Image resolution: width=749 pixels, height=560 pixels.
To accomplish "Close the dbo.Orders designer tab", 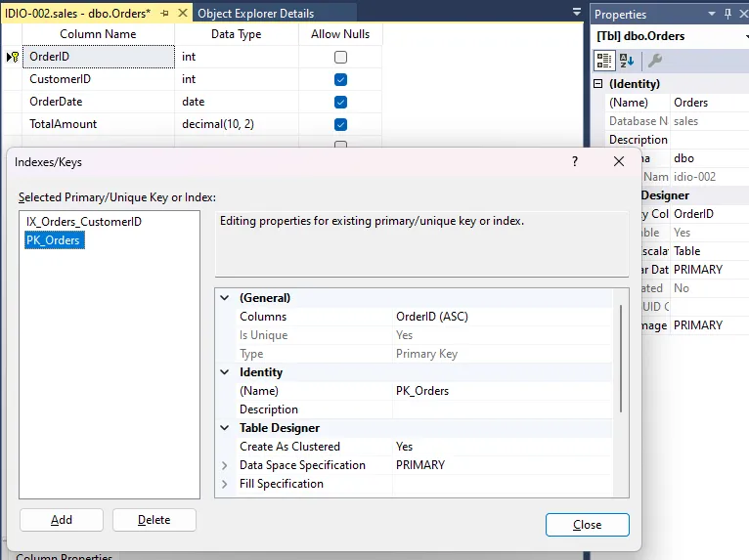I will (x=182, y=14).
